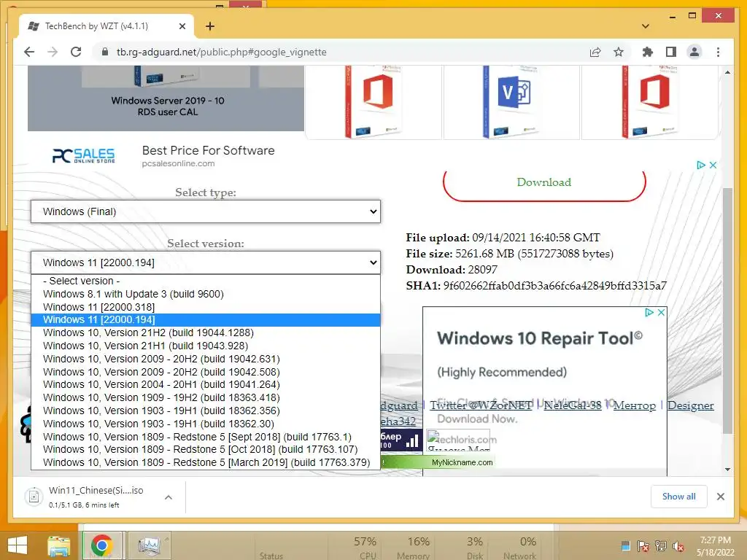The height and width of the screenshot is (560, 747).
Task: Open AdChoices icon on PC Sales ad
Action: [701, 165]
